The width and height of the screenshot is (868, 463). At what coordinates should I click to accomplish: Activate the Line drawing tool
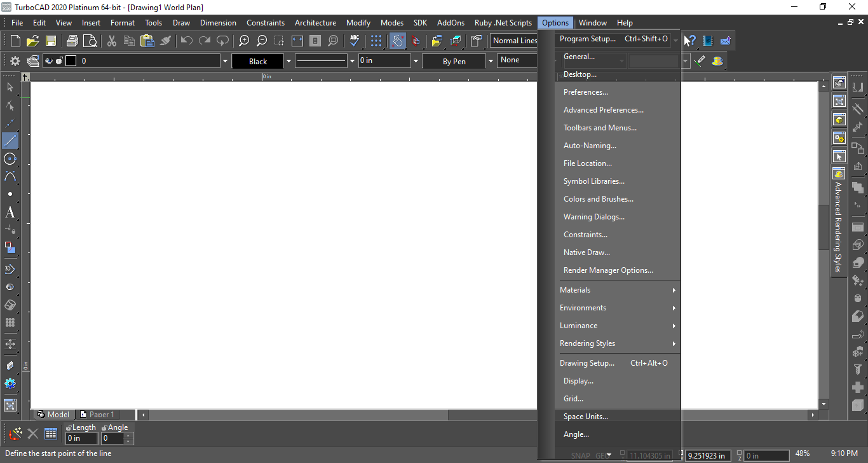[10, 141]
